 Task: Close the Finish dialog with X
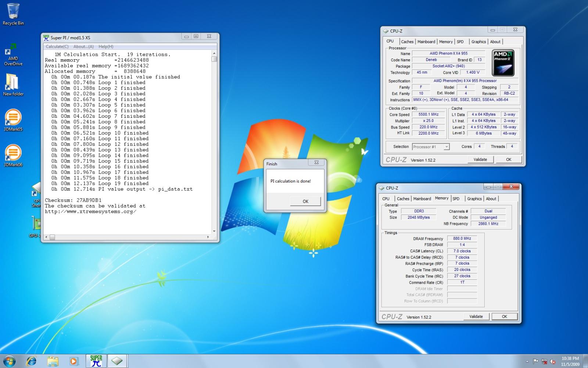click(316, 162)
